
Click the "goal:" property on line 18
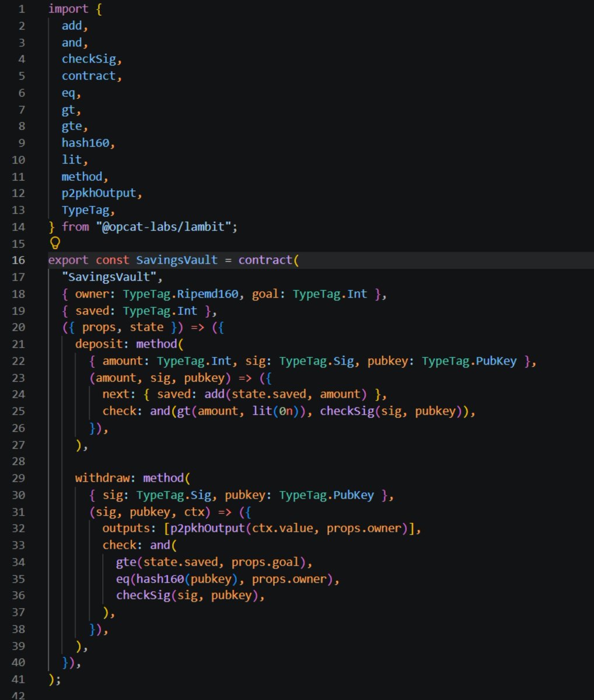point(269,293)
